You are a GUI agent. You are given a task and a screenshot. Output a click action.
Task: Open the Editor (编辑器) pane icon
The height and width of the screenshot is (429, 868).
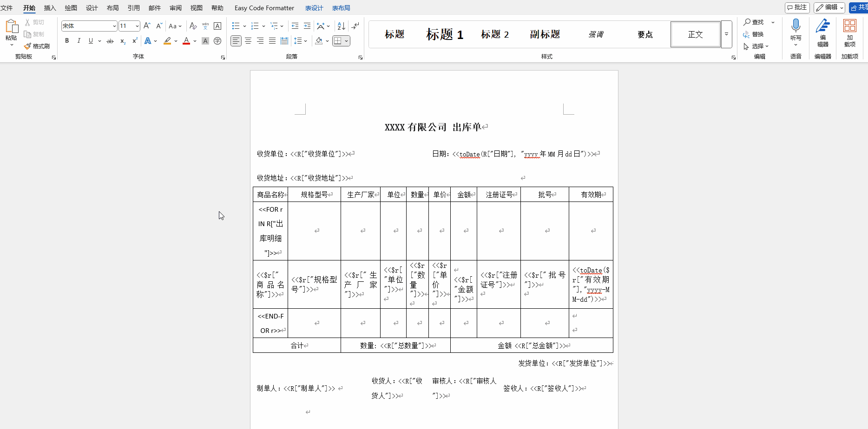tap(822, 32)
